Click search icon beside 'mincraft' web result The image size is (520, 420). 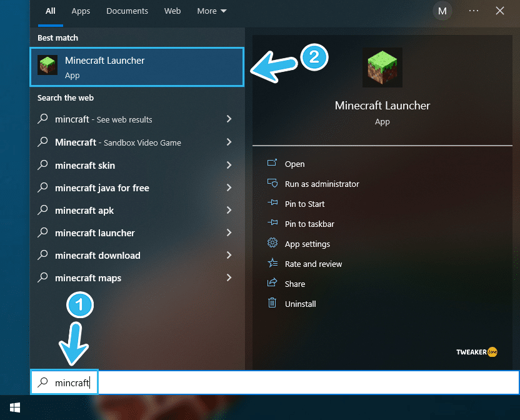coord(42,118)
